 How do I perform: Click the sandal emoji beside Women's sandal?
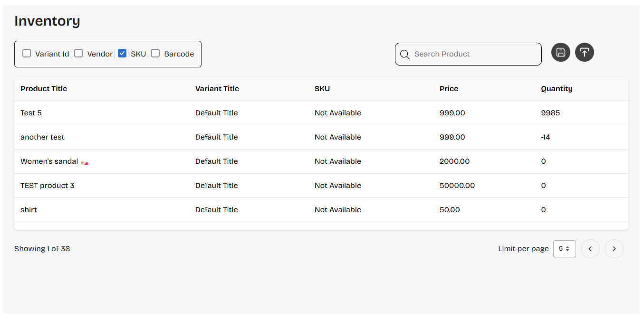click(x=85, y=162)
